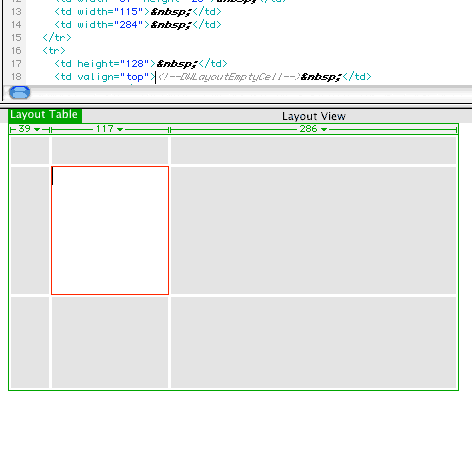Click the large middle-row gray cell under 286
The image size is (472, 461).
pos(313,230)
